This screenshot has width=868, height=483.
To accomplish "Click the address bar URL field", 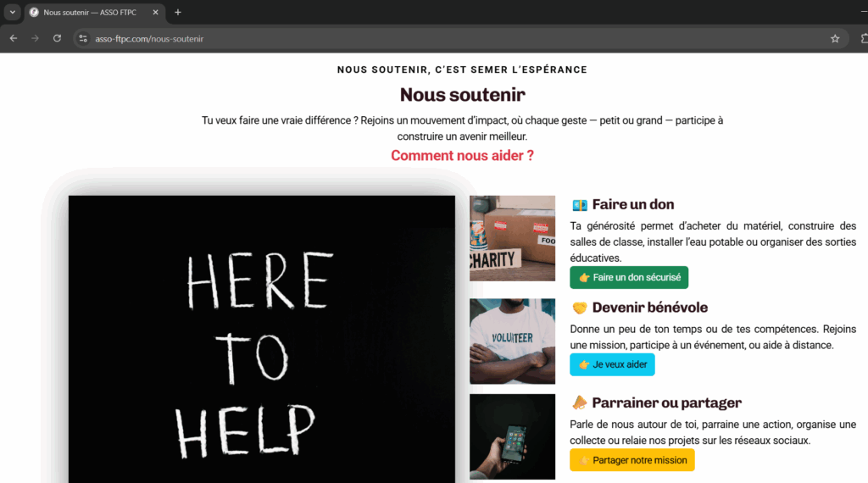I will 454,39.
